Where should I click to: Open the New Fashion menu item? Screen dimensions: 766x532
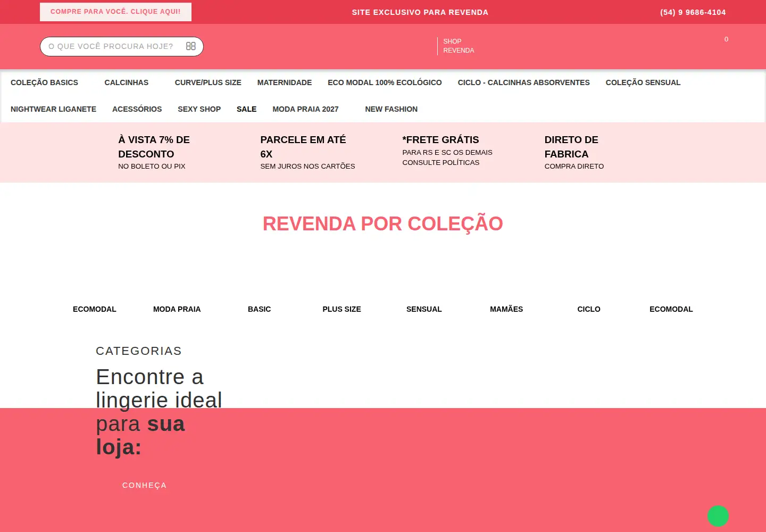pyautogui.click(x=391, y=109)
